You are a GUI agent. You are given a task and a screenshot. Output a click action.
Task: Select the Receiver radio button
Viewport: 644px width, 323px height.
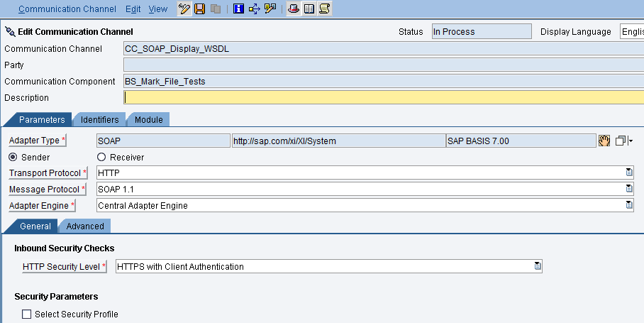(101, 157)
